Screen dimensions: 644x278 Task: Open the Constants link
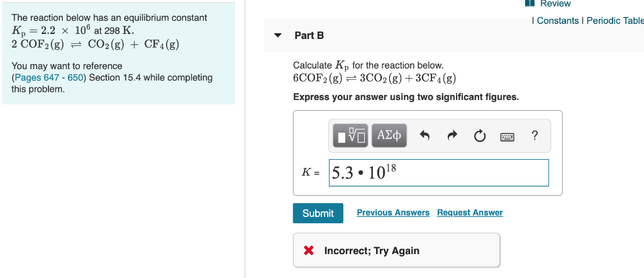(x=558, y=21)
